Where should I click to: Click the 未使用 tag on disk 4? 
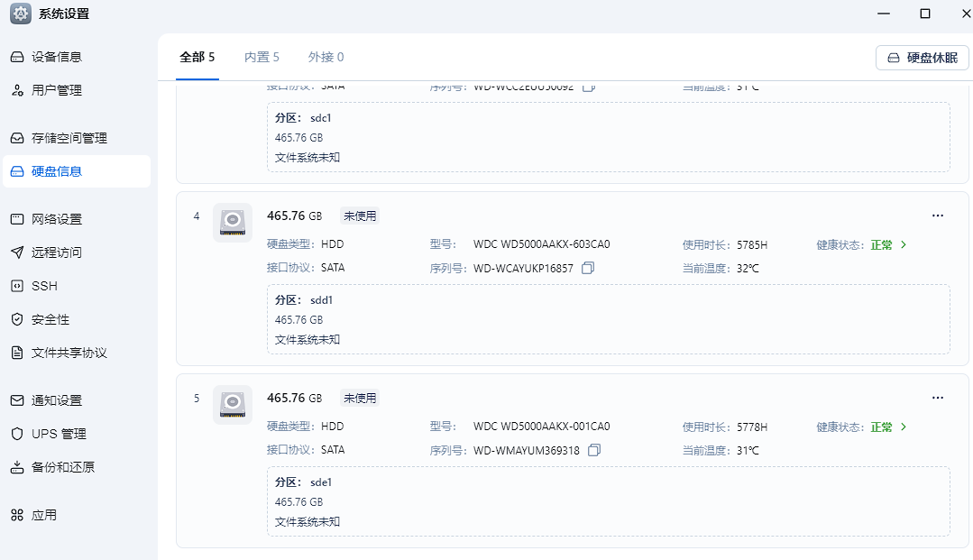tap(360, 216)
